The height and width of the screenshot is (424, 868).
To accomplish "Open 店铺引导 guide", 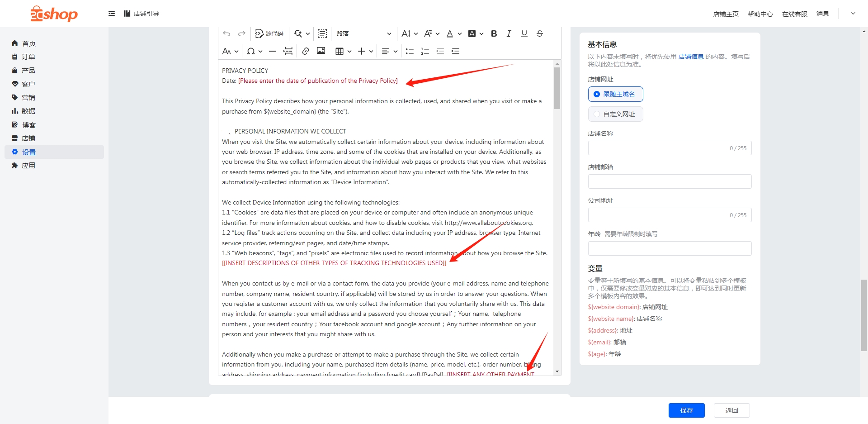I will pos(142,14).
